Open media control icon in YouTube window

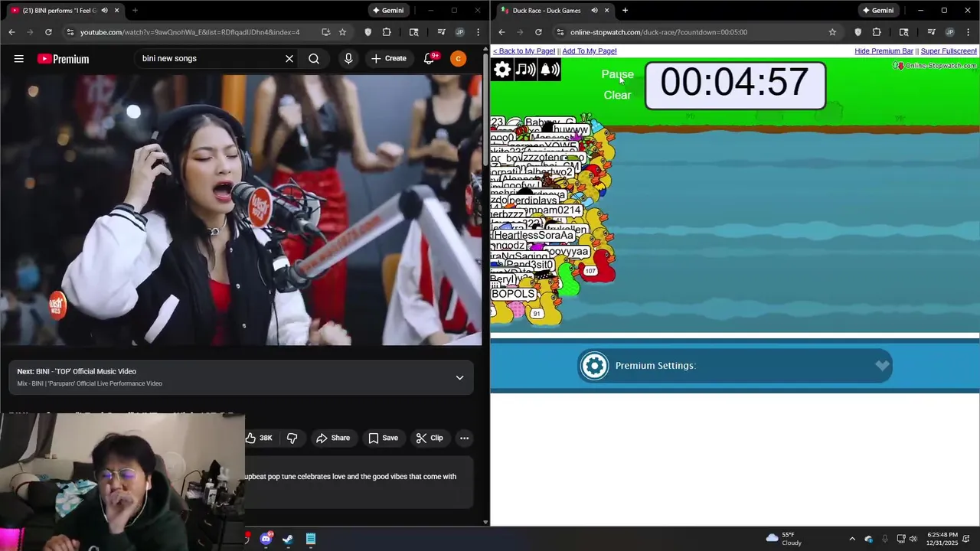(441, 32)
